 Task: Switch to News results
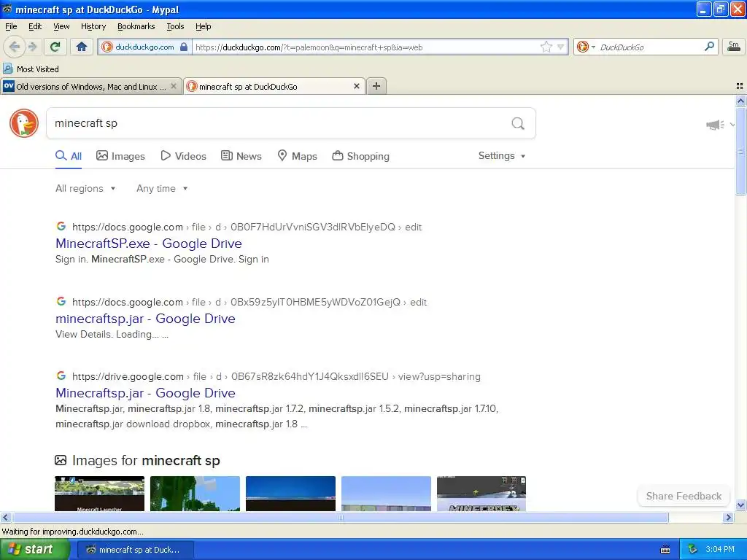pyautogui.click(x=241, y=156)
